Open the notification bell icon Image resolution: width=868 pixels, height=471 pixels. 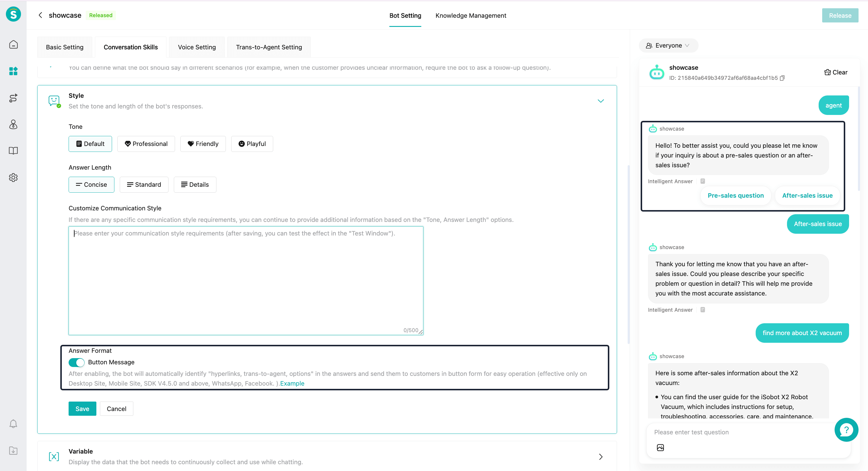(13, 423)
